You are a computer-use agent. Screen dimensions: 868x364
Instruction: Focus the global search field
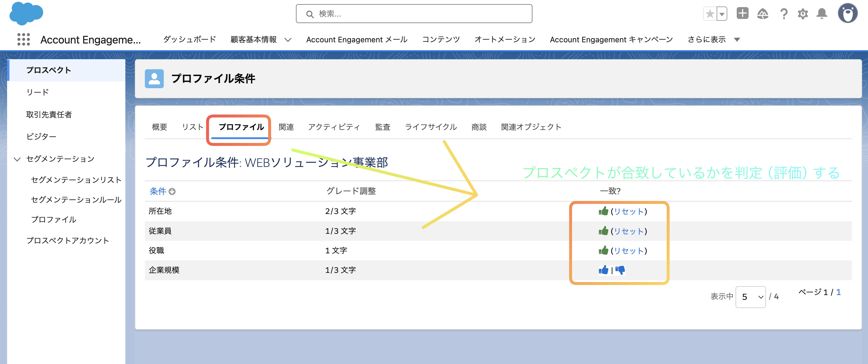point(414,14)
